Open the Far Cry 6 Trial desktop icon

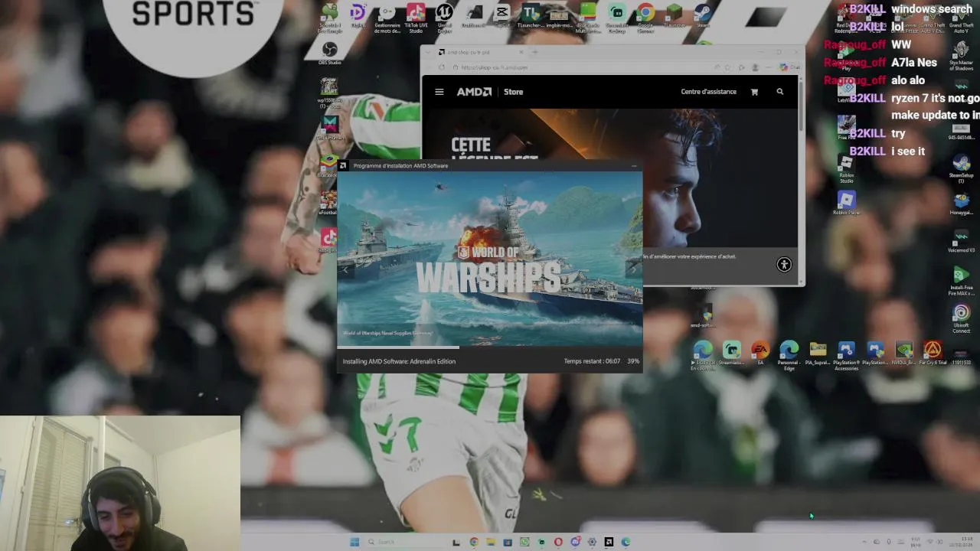[933, 353]
